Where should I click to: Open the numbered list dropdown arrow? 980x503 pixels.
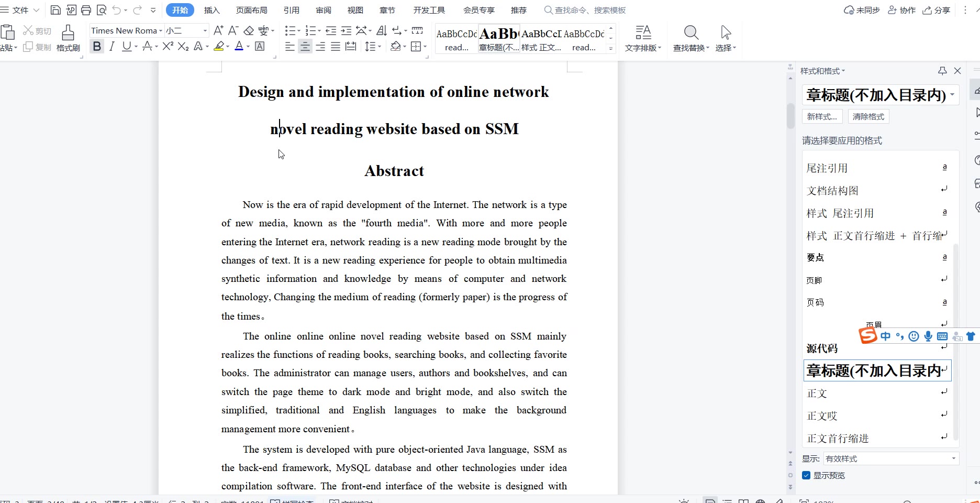[319, 31]
